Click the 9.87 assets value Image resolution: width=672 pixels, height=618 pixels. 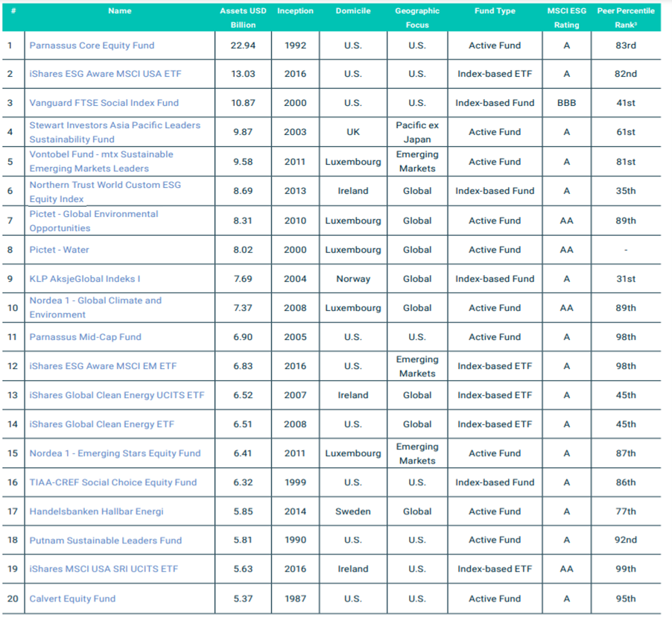tap(243, 132)
